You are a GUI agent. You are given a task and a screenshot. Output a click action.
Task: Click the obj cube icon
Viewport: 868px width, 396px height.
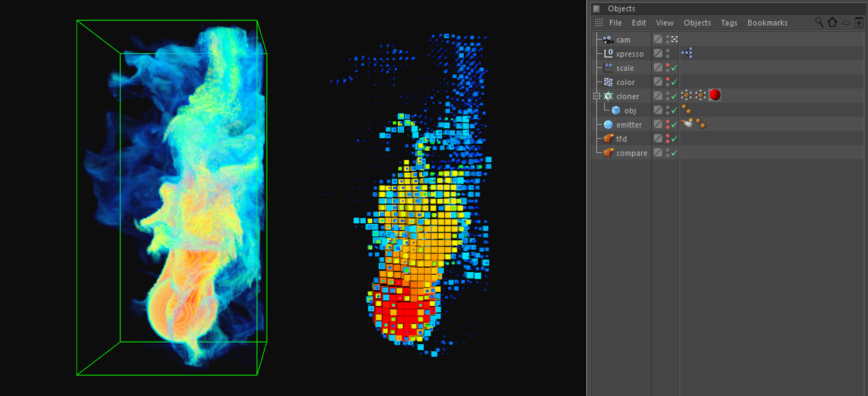click(x=616, y=111)
